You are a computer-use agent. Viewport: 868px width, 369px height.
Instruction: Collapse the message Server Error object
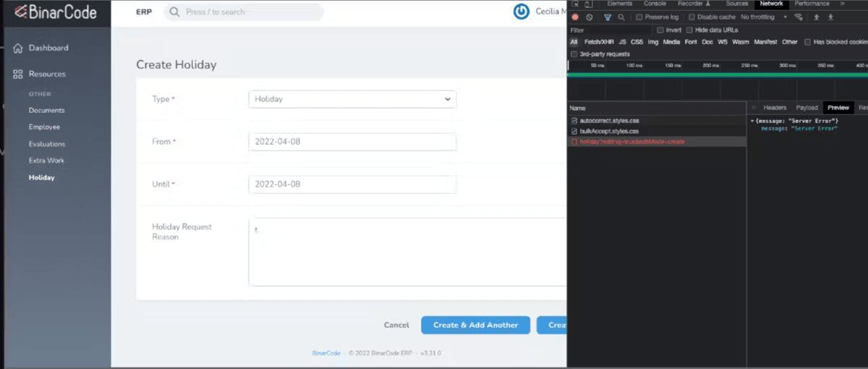click(752, 121)
